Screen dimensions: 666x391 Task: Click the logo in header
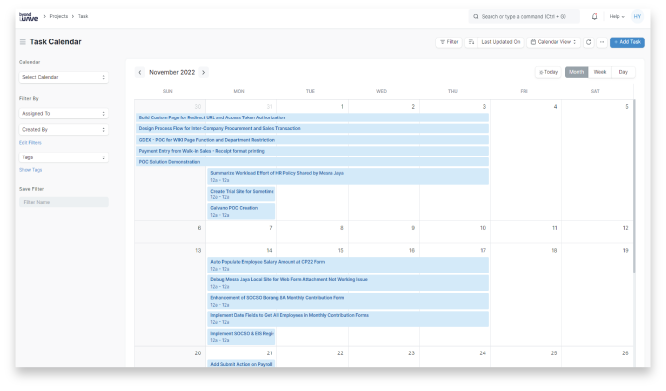(x=28, y=17)
